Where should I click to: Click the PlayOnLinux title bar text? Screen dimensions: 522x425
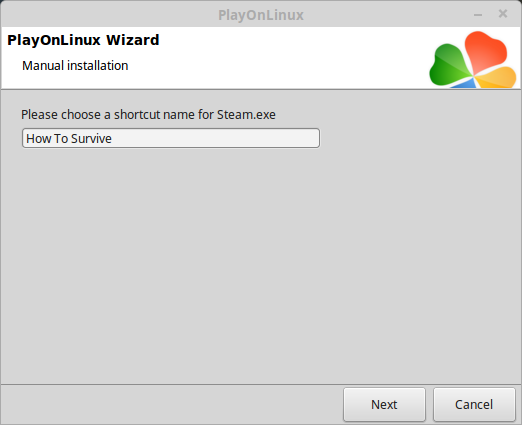click(261, 15)
